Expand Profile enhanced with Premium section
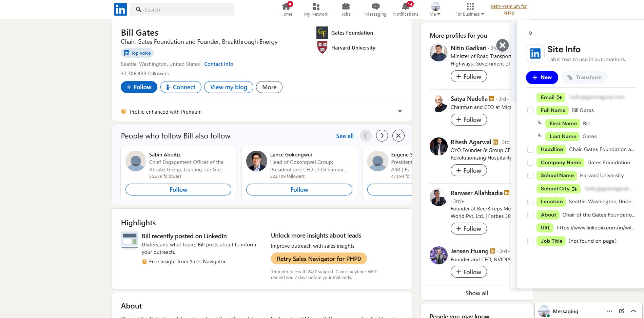 pyautogui.click(x=400, y=111)
